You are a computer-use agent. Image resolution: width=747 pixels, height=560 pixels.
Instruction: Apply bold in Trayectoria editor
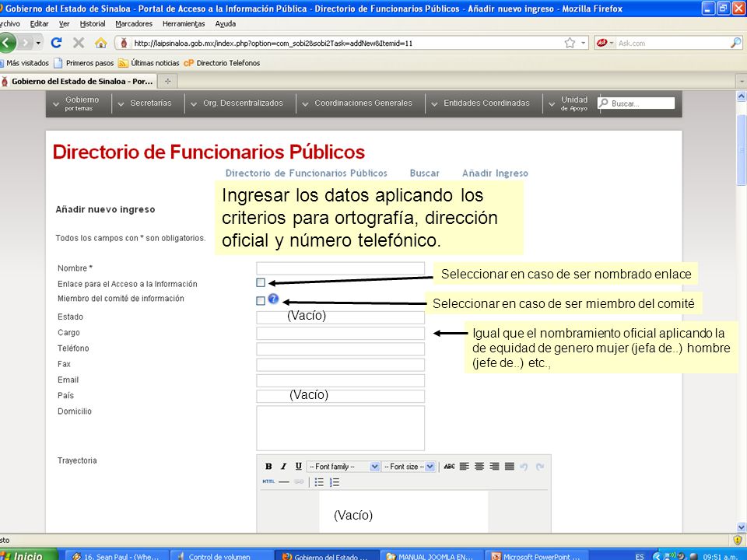click(268, 467)
